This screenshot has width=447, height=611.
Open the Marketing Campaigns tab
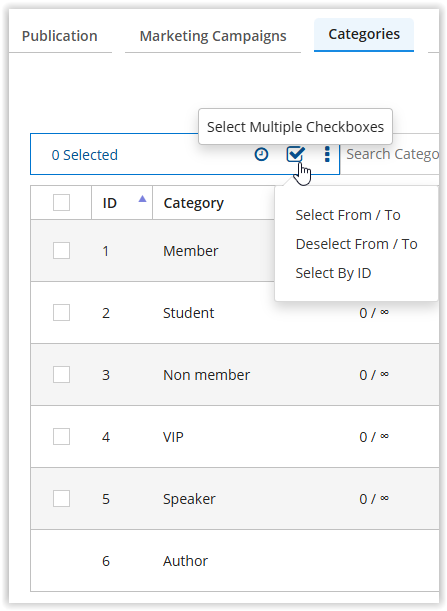213,36
